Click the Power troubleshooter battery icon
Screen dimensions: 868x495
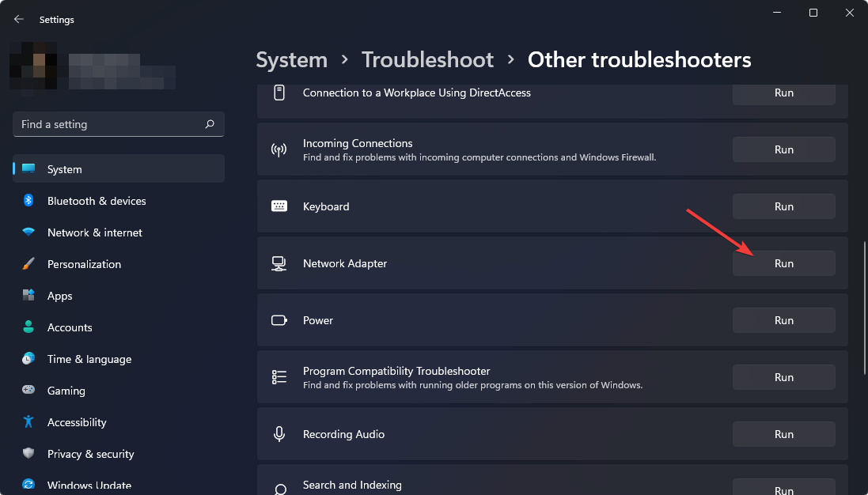tap(279, 319)
